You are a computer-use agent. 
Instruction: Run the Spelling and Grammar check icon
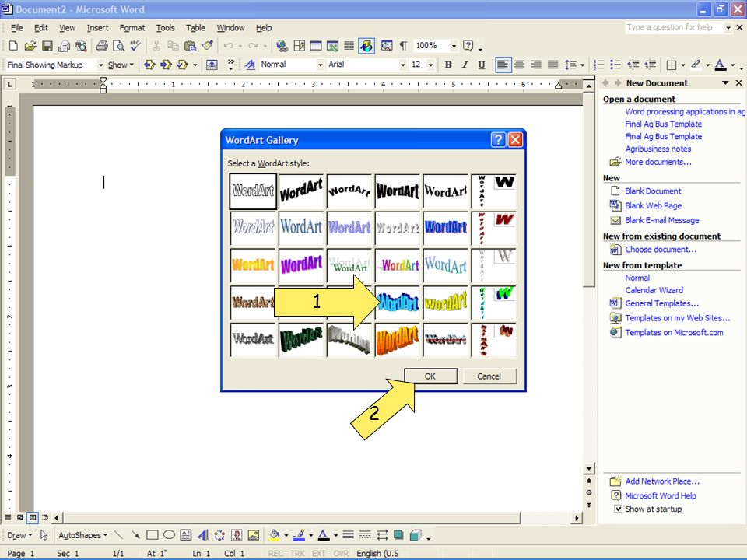click(x=135, y=46)
